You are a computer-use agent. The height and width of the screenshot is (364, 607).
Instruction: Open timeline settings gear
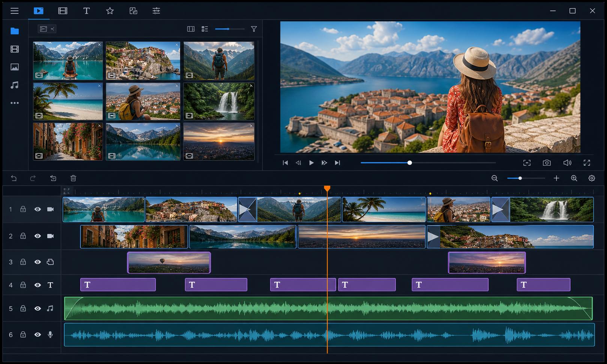tap(592, 178)
